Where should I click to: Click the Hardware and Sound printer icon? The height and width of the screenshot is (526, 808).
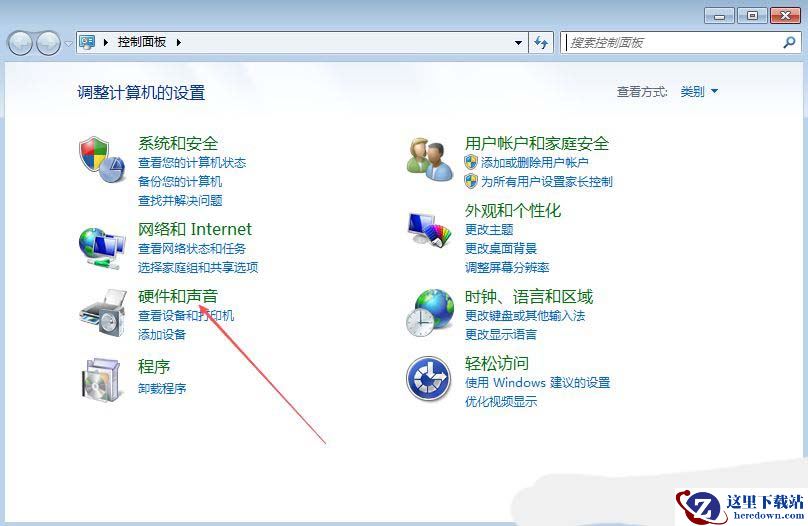tap(103, 313)
